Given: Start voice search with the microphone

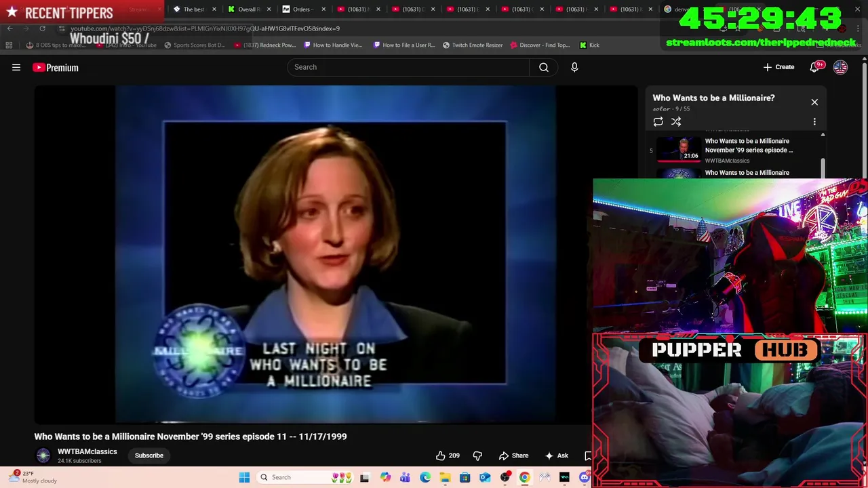Looking at the screenshot, I should pos(574,67).
